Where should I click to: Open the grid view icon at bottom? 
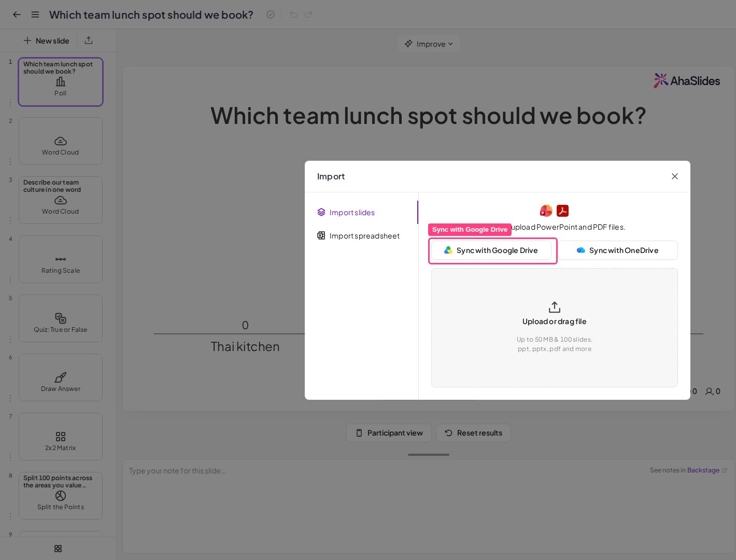[x=58, y=549]
